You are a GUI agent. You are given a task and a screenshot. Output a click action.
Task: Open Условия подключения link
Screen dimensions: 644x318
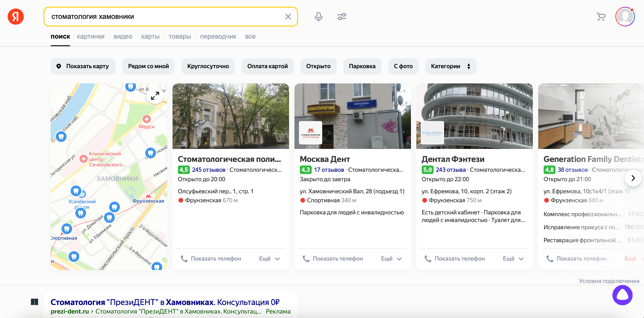[x=609, y=281]
